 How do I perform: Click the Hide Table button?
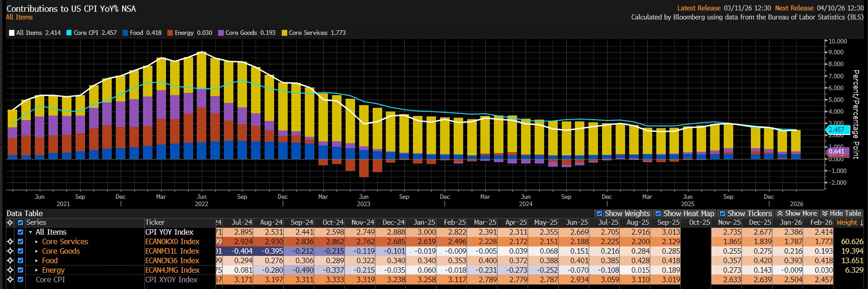coord(841,213)
